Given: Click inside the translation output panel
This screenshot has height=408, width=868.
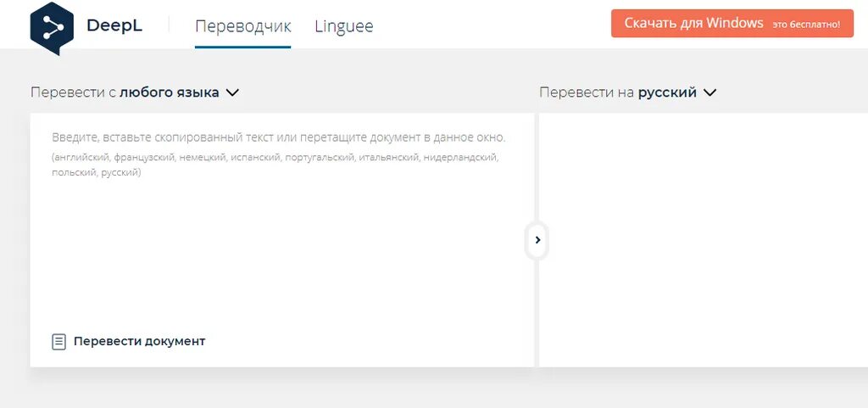Looking at the screenshot, I should tap(703, 240).
